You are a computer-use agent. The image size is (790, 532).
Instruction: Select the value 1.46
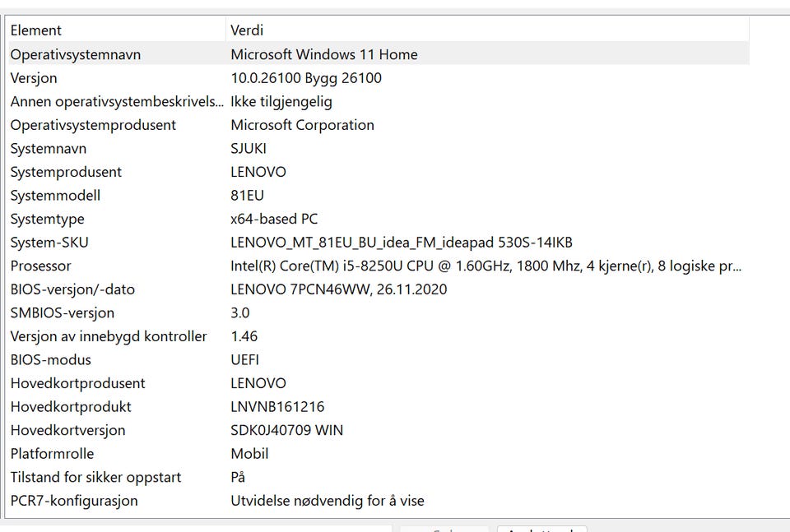pyautogui.click(x=244, y=336)
